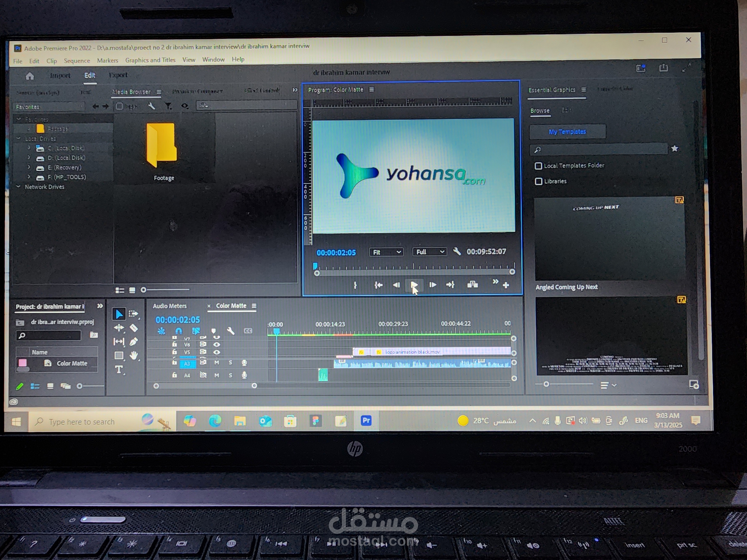Open Program Monitor settings wrench
The height and width of the screenshot is (560, 747).
(x=457, y=251)
